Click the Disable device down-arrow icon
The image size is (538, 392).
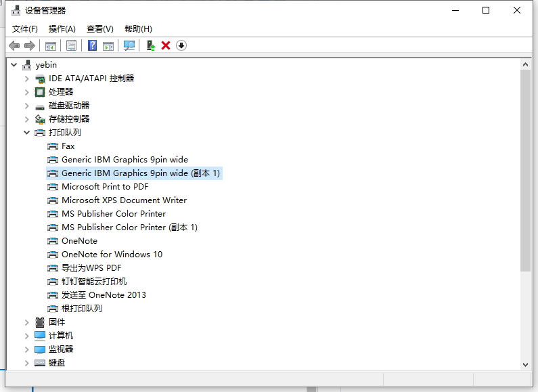(181, 45)
